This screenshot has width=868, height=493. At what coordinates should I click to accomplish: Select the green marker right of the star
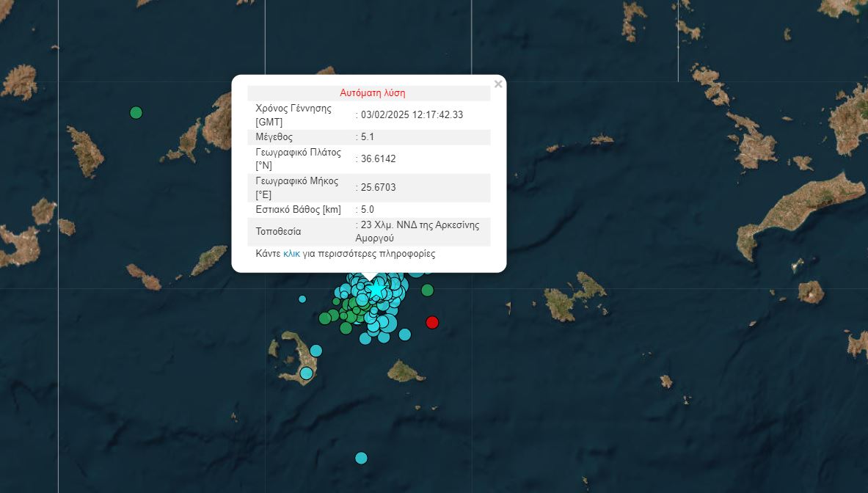[x=428, y=290]
